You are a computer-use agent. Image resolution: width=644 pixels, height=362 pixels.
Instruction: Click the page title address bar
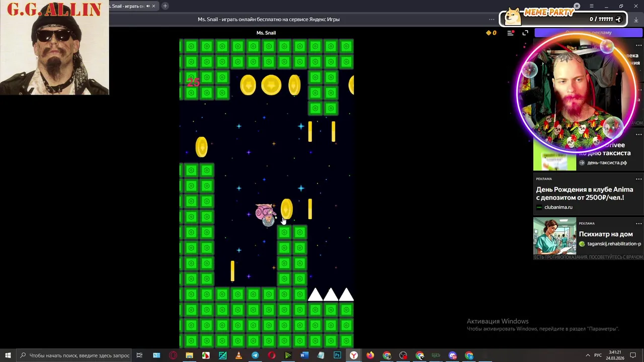coord(269,19)
